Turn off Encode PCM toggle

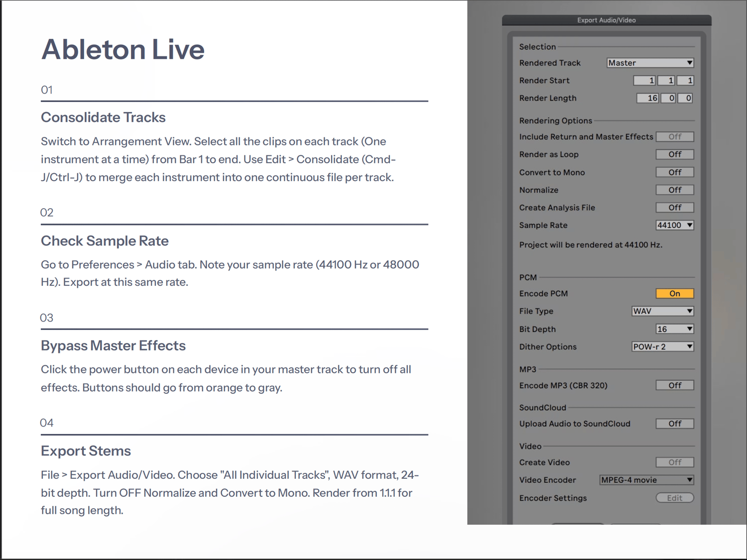[x=675, y=293]
